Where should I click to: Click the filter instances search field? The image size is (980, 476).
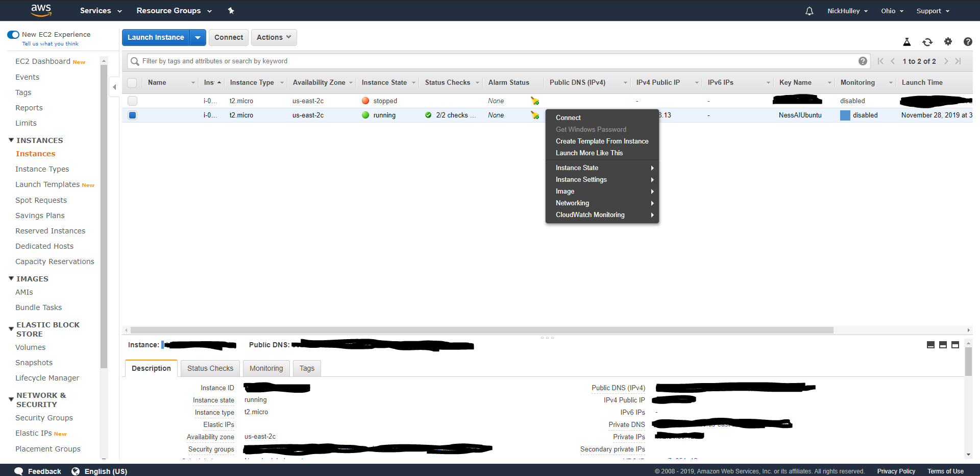click(x=498, y=61)
